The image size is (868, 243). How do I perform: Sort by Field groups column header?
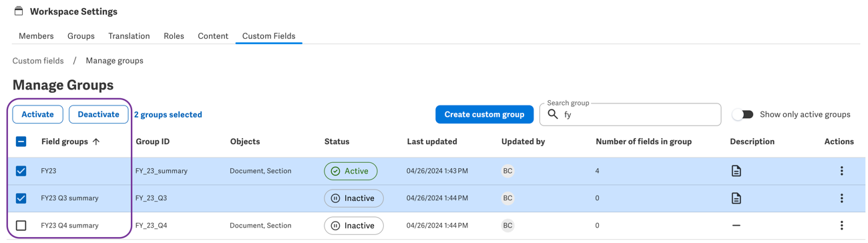click(x=65, y=142)
